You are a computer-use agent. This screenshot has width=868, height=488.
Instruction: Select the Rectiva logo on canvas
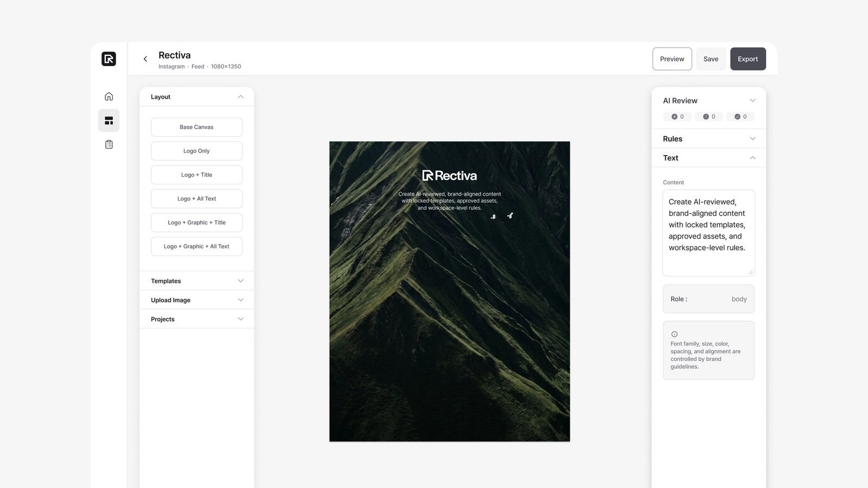(x=450, y=176)
